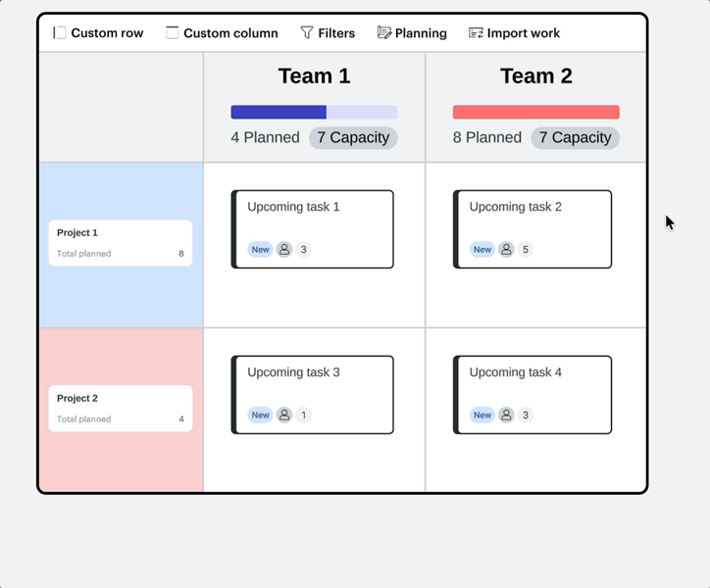Click Team 2's 7 Capacity pill
Viewport: 710px width, 588px height.
coord(575,137)
